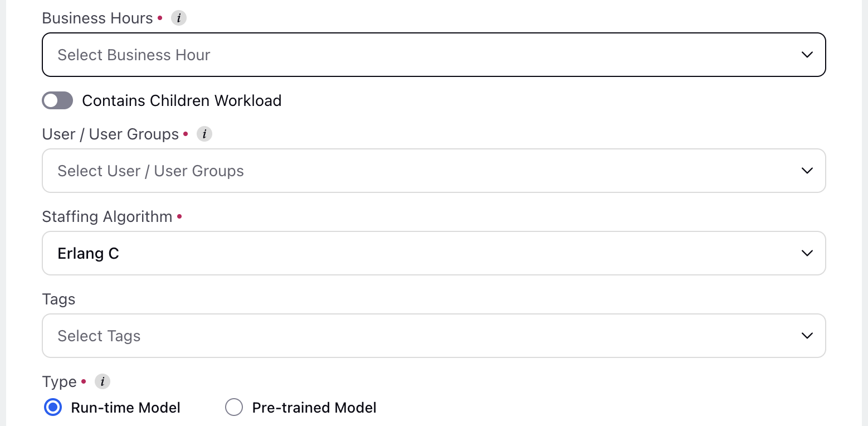
Task: Click the Staffing Algorithm chevron arrow
Action: click(x=807, y=253)
